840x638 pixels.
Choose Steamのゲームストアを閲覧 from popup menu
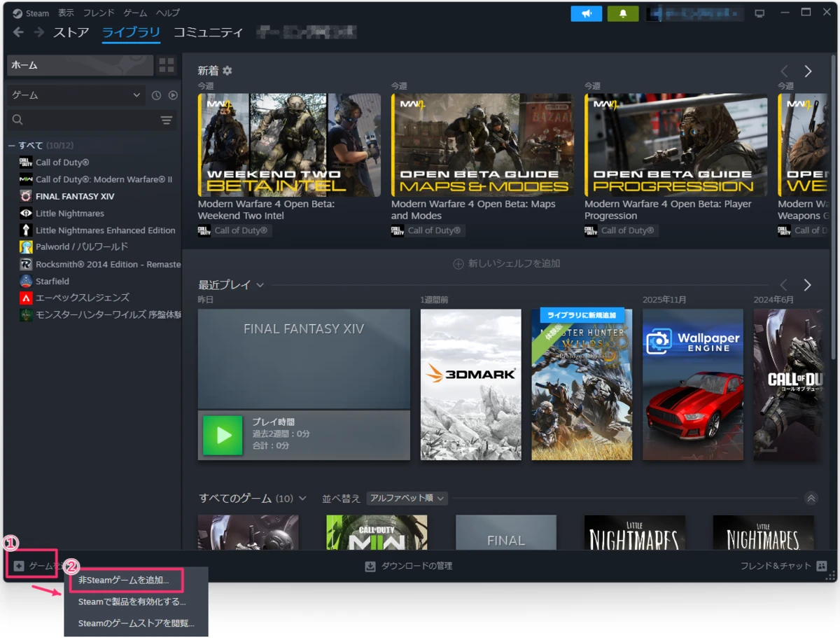pyautogui.click(x=136, y=623)
